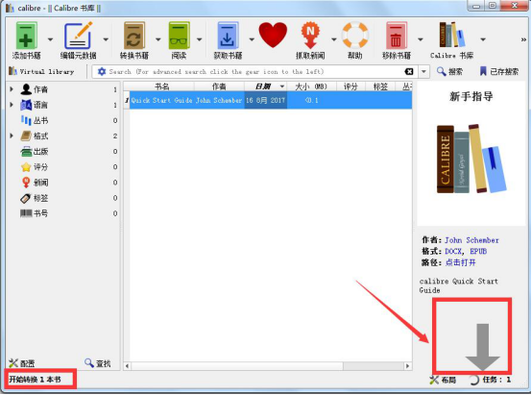
Task: Open dropdown arrow beside Edit metadata
Action: coord(106,39)
